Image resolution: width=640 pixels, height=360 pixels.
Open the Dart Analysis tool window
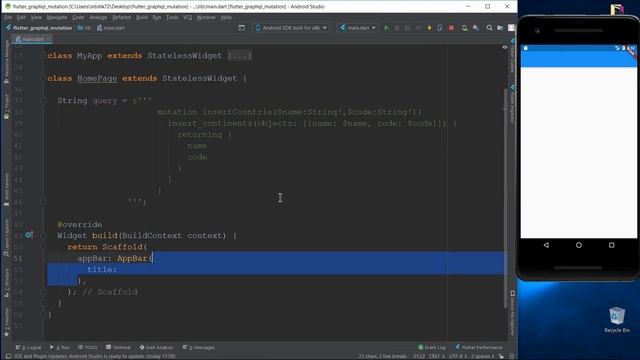coord(156,347)
